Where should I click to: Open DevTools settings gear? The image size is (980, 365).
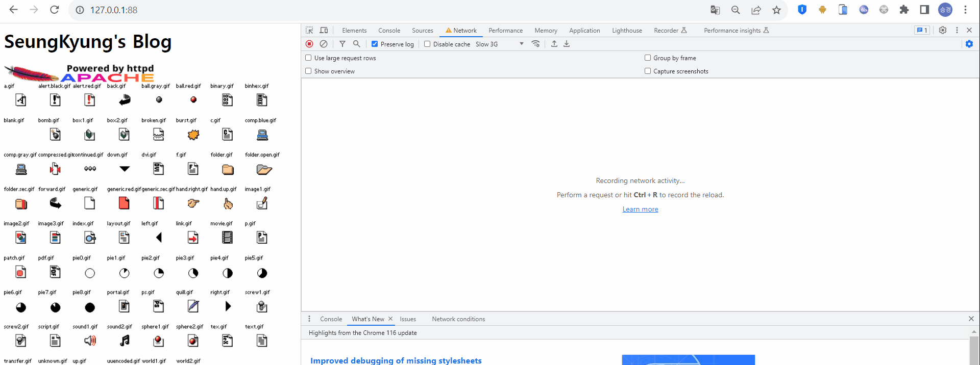pos(943,30)
